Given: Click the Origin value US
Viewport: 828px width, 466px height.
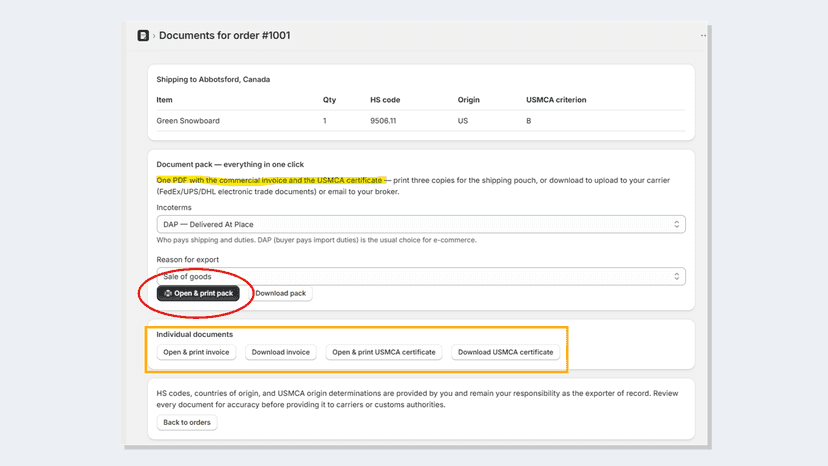Looking at the screenshot, I should [463, 121].
